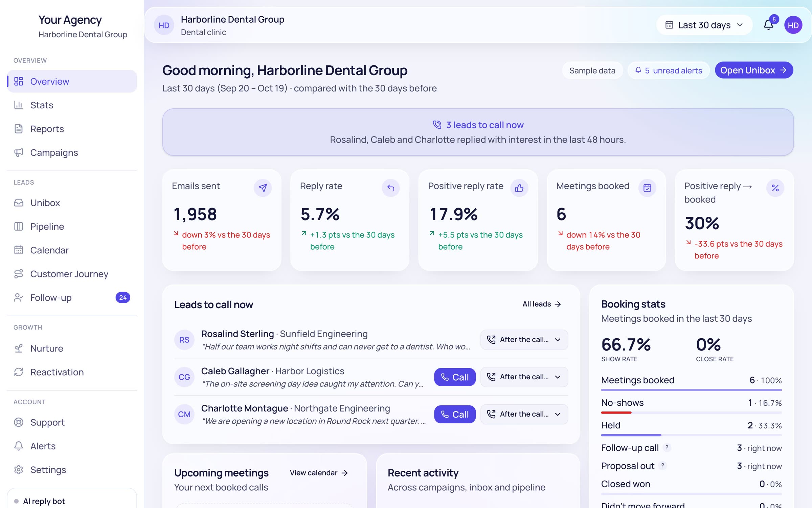The height and width of the screenshot is (508, 812).
Task: Click the 3 leads to call now banner heading
Action: (484, 125)
